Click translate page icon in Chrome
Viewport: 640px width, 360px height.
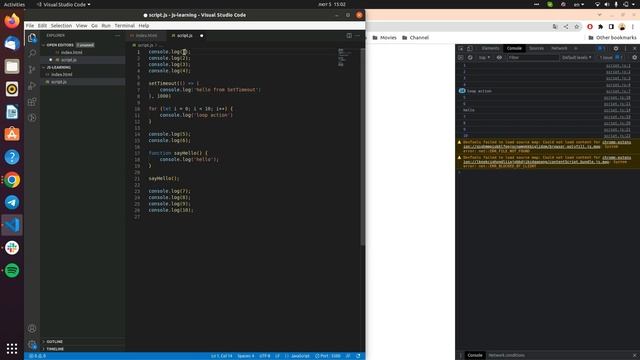[x=555, y=27]
